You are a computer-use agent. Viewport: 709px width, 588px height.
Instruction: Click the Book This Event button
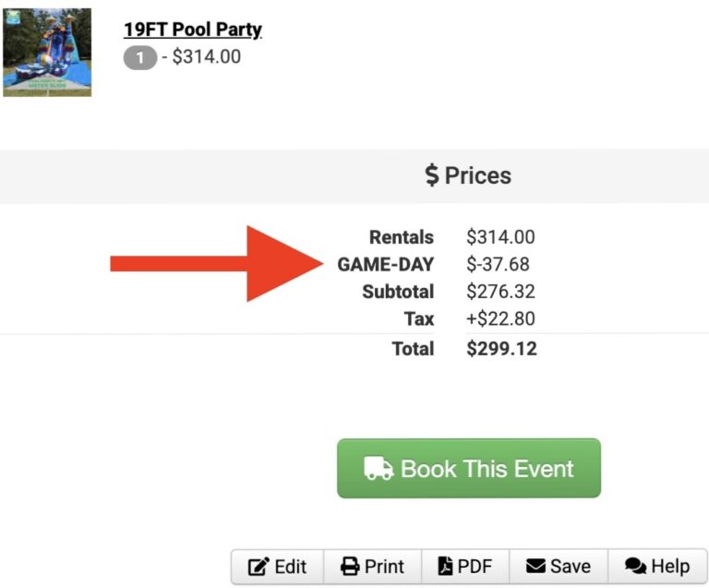coord(469,468)
